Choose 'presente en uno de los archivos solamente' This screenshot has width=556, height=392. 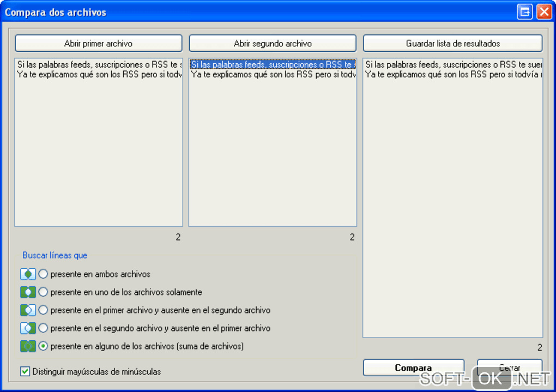[43, 292]
